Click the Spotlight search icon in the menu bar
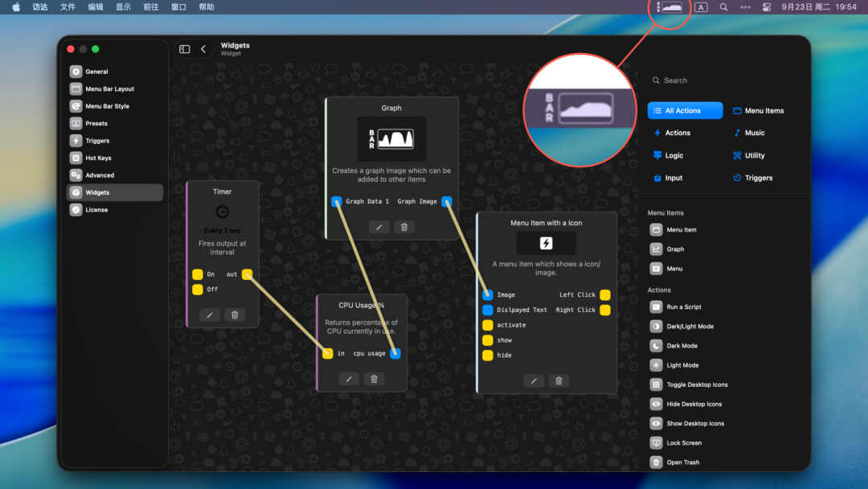 (723, 7)
